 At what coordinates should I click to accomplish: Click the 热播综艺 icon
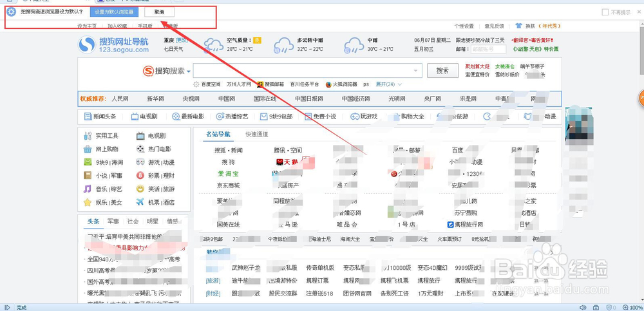pyautogui.click(x=220, y=117)
